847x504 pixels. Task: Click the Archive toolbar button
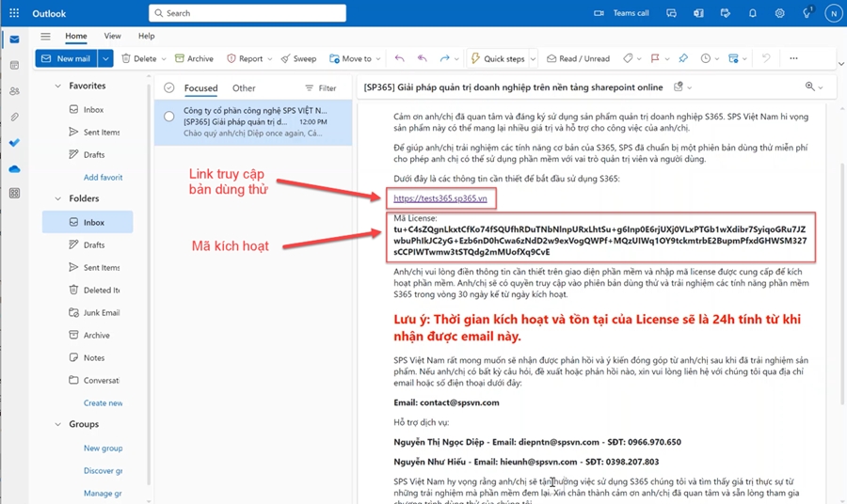point(194,58)
